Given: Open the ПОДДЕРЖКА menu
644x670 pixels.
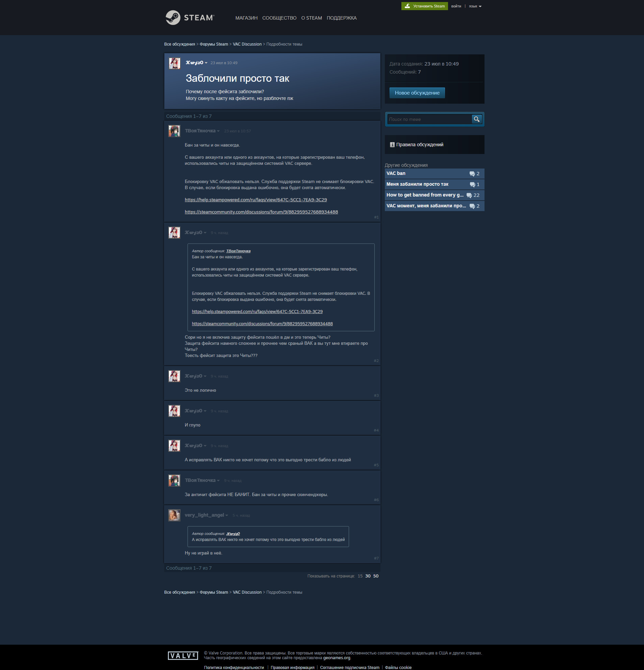Looking at the screenshot, I should point(342,18).
